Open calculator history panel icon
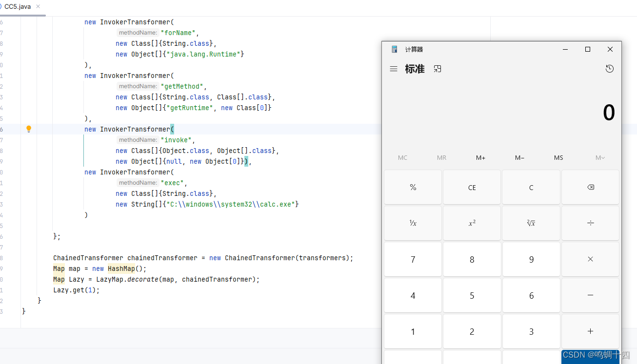Screen dimensions: 637x364 610,69
